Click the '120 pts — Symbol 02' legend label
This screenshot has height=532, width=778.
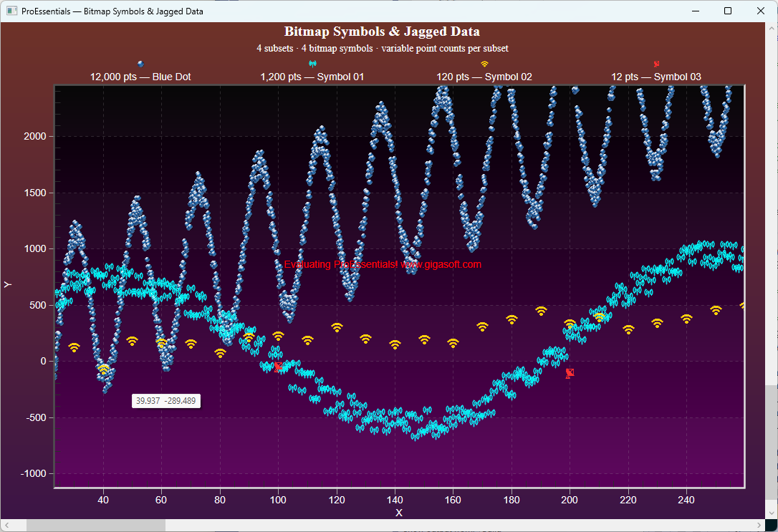point(484,77)
